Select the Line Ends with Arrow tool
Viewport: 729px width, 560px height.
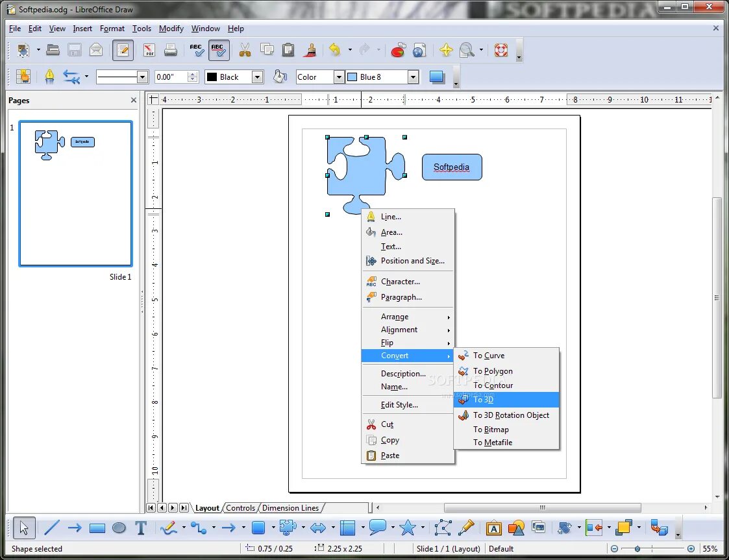pyautogui.click(x=75, y=528)
